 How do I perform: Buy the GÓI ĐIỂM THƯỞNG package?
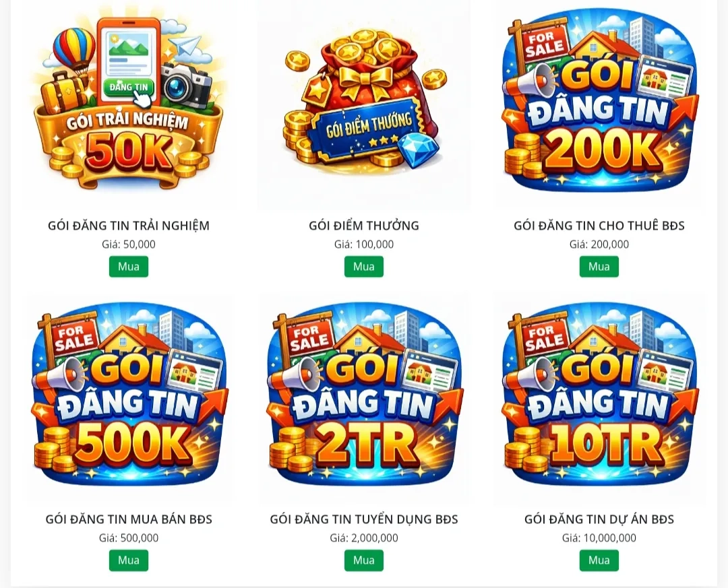(364, 267)
